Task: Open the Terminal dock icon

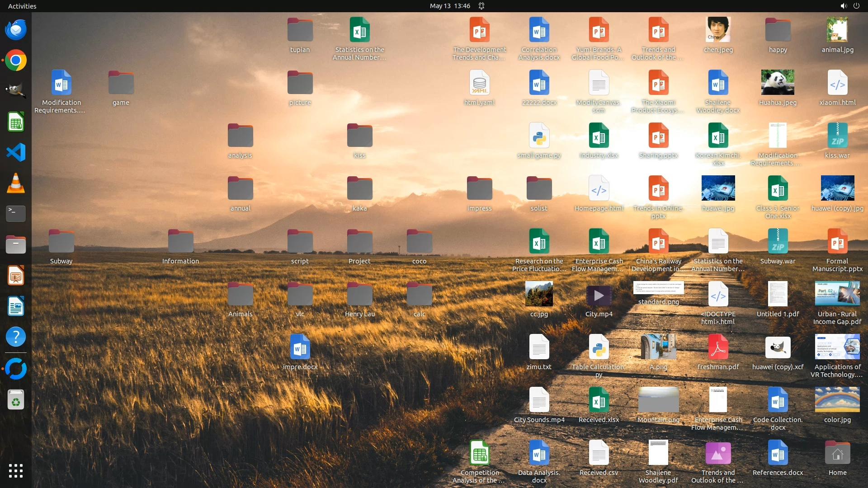Action: pyautogui.click(x=16, y=213)
